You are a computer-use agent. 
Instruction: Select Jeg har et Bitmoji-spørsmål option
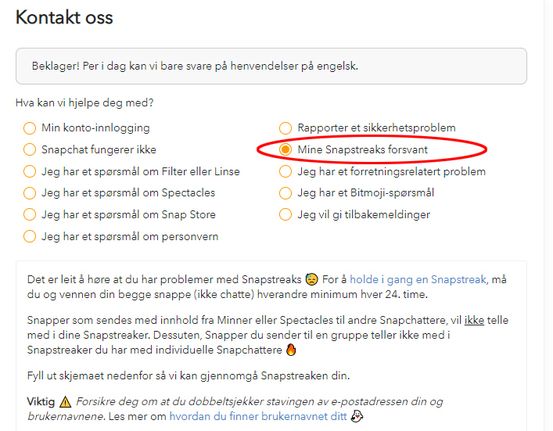pos(285,193)
